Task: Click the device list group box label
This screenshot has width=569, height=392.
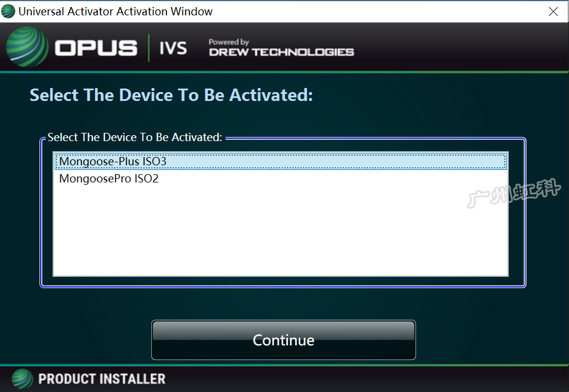Action: click(x=135, y=137)
